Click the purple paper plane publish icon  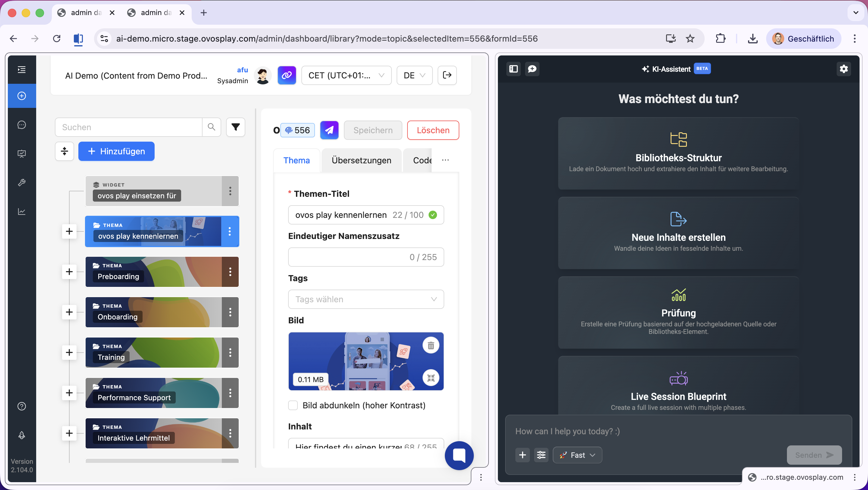pos(329,130)
